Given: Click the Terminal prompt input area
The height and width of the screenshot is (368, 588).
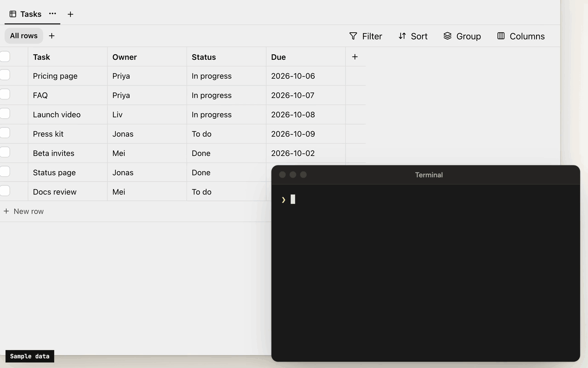Looking at the screenshot, I should click(425, 199).
